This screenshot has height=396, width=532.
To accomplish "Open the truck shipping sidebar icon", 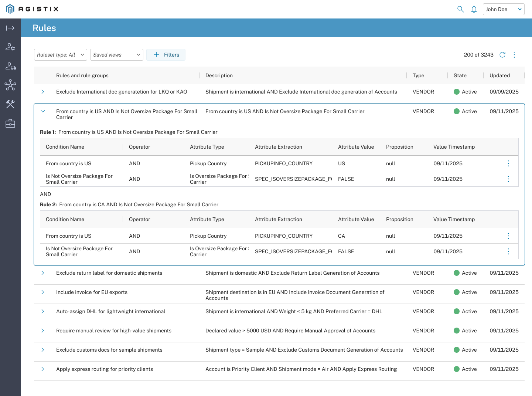I will point(10,66).
